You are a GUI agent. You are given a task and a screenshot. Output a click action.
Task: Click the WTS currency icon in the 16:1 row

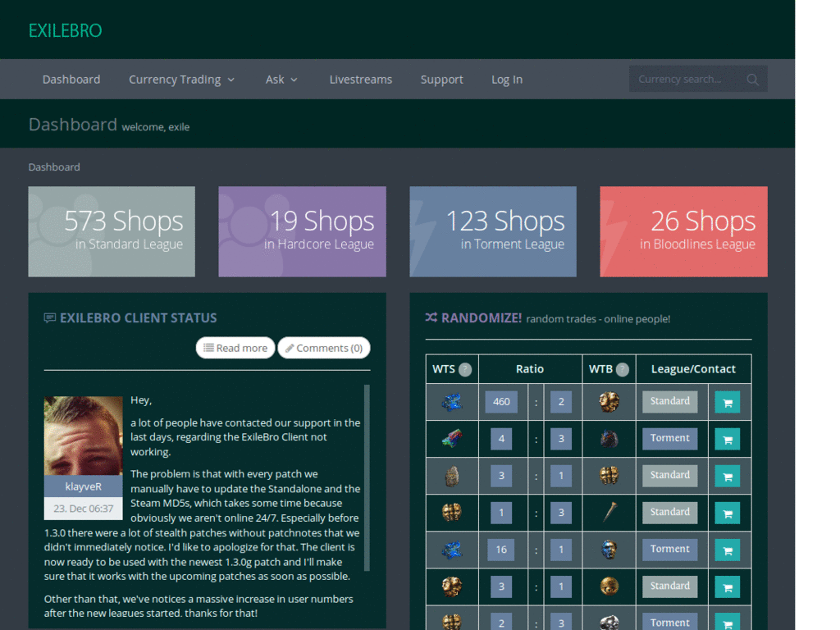coord(452,550)
